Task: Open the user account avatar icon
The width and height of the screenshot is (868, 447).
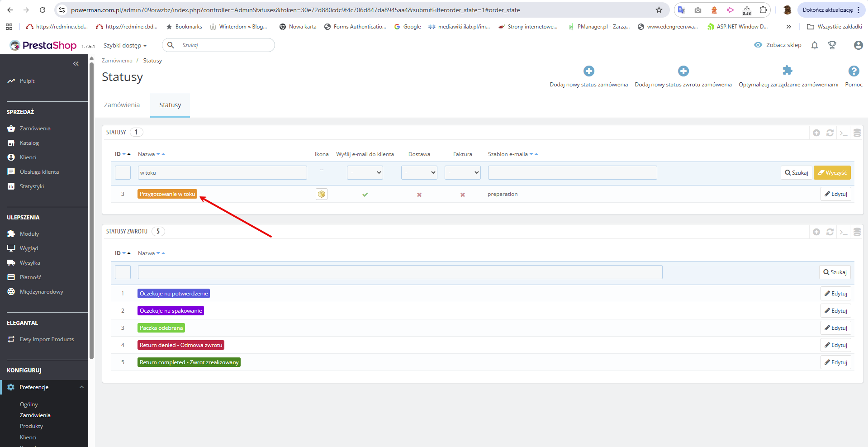Action: click(x=858, y=45)
